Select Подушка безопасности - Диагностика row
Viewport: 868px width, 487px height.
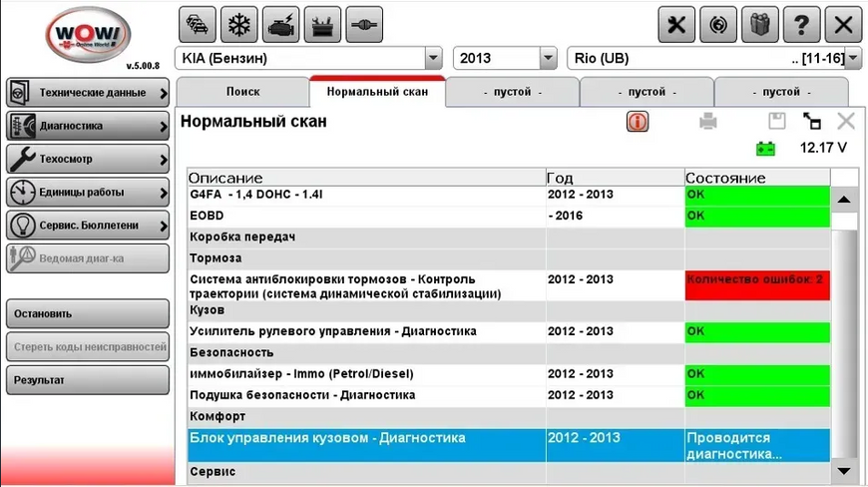509,395
